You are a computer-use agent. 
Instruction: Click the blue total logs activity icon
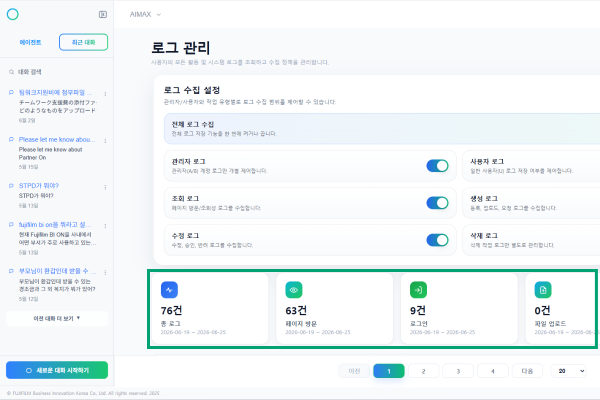(169, 290)
